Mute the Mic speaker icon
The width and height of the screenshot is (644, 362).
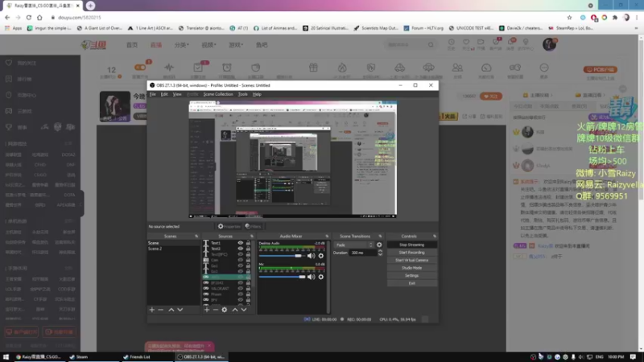pos(312,277)
